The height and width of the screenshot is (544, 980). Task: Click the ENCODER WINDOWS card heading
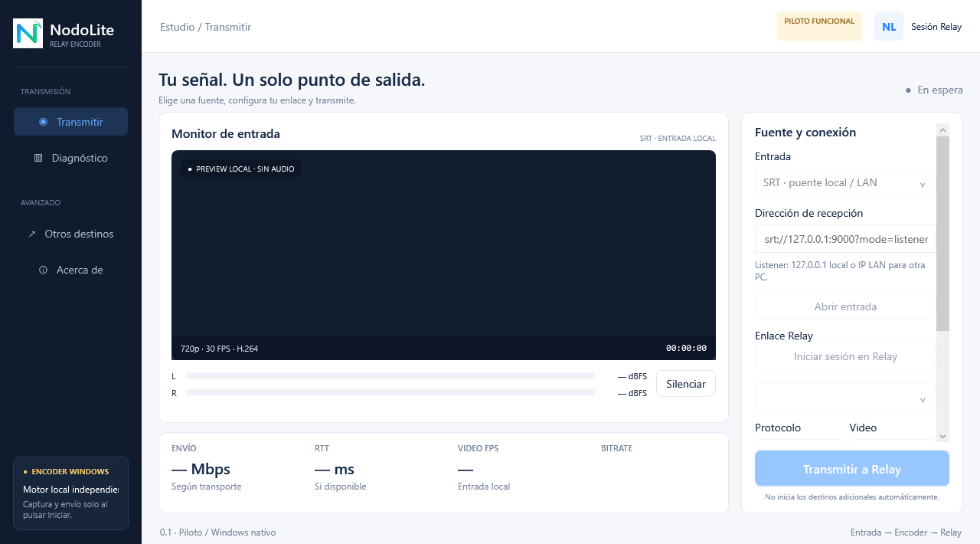[x=70, y=472]
